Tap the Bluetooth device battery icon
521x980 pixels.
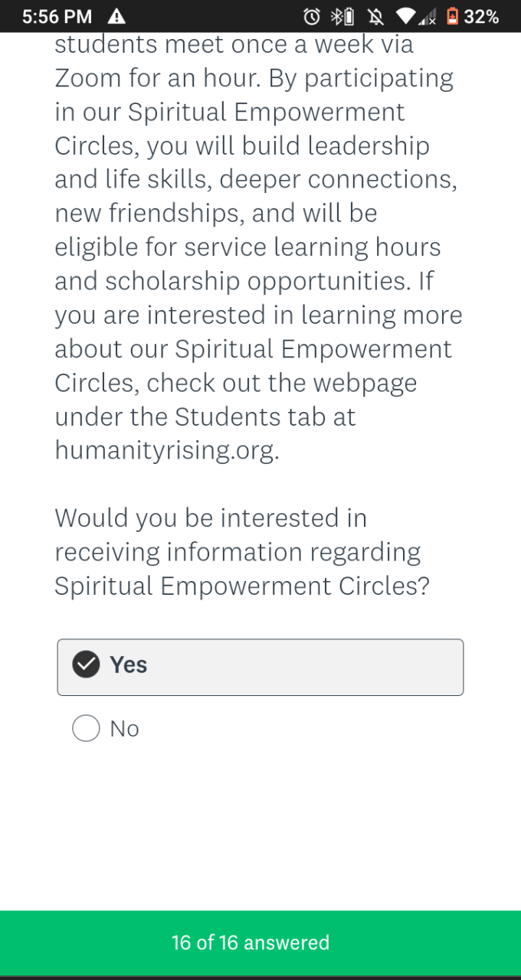349,16
